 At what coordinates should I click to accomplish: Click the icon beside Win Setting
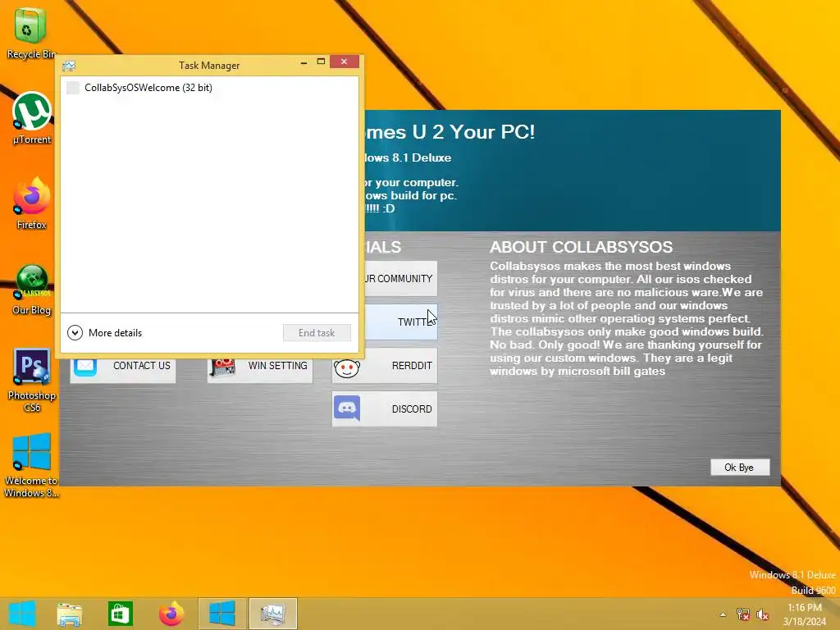[222, 368]
